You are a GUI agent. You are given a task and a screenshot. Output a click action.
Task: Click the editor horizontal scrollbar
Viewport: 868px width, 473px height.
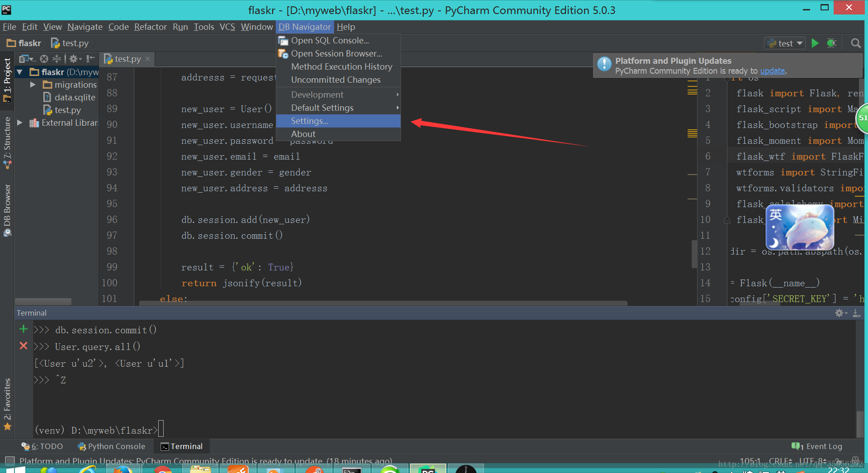[383, 303]
